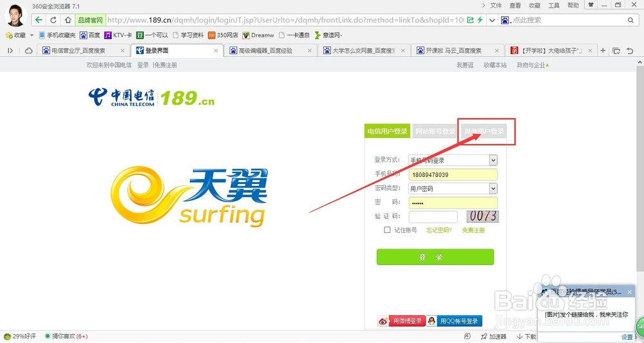Click the tab list icon beside the plus
Screen dimensions: 644x343
pos(616,50)
